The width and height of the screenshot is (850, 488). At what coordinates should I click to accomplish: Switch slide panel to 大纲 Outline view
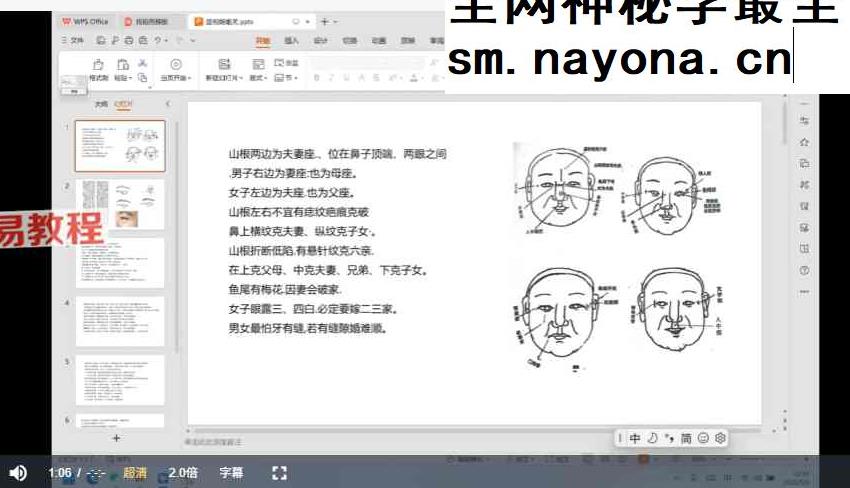[x=101, y=104]
